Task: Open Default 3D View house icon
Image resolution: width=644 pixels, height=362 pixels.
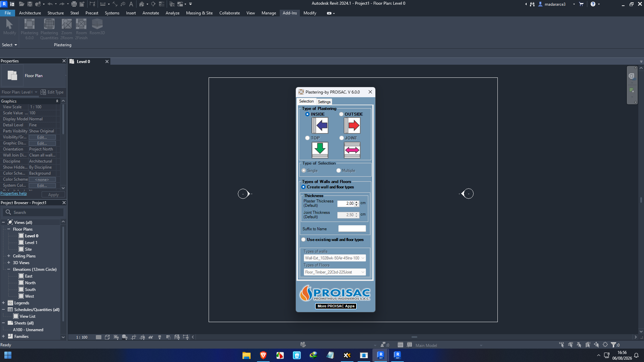Action: pos(142,4)
